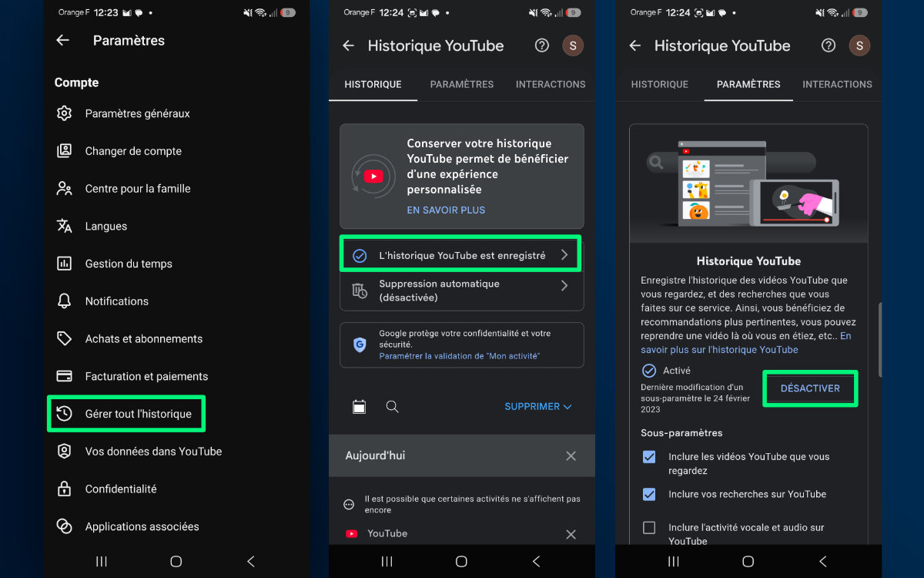Image resolution: width=924 pixels, height=578 pixels.
Task: Go back from right Historique YouTube screen
Action: click(x=634, y=46)
